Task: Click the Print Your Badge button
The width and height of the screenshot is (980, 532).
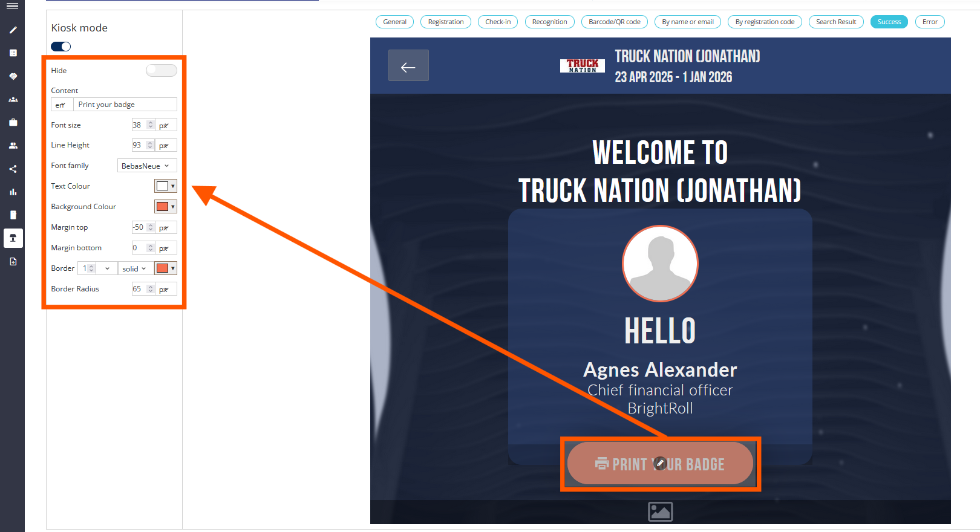Action: tap(660, 464)
